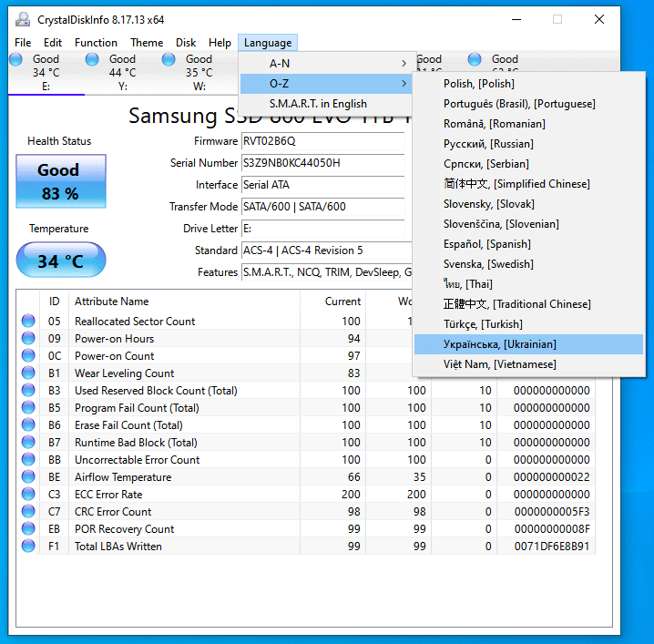
Task: Click the Interface field Serial ATA
Action: 323,184
